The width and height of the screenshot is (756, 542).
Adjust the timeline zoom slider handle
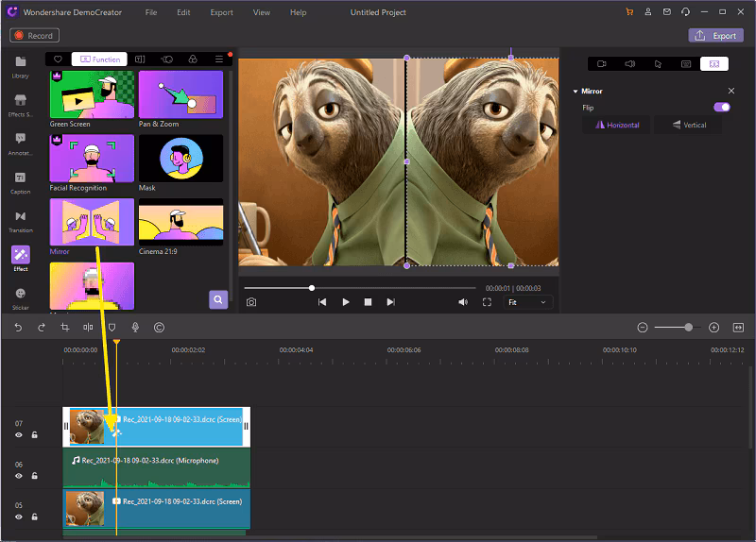(688, 328)
